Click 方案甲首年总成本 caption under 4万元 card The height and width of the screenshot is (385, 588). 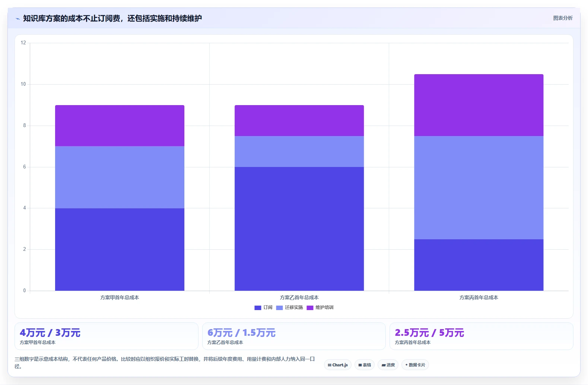(38, 343)
